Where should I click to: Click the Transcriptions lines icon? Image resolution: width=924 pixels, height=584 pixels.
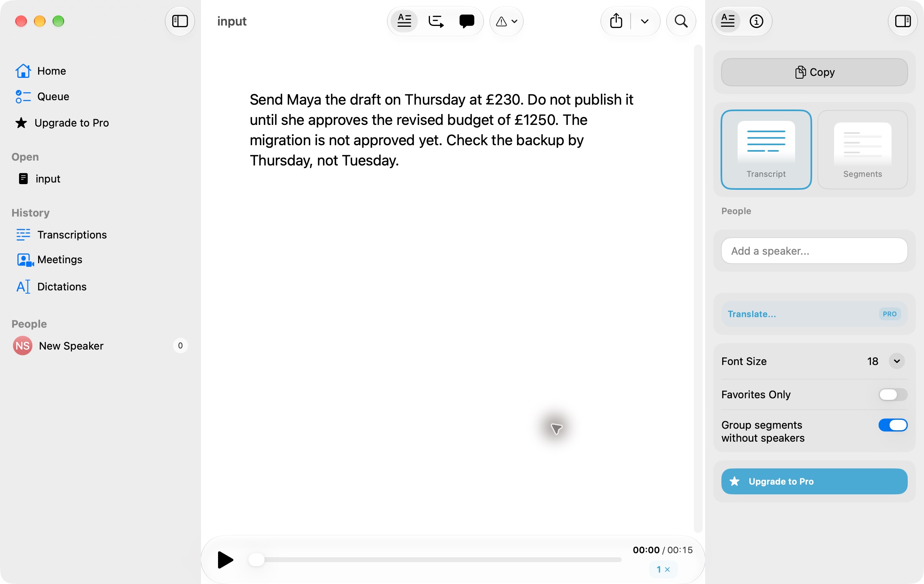click(23, 234)
